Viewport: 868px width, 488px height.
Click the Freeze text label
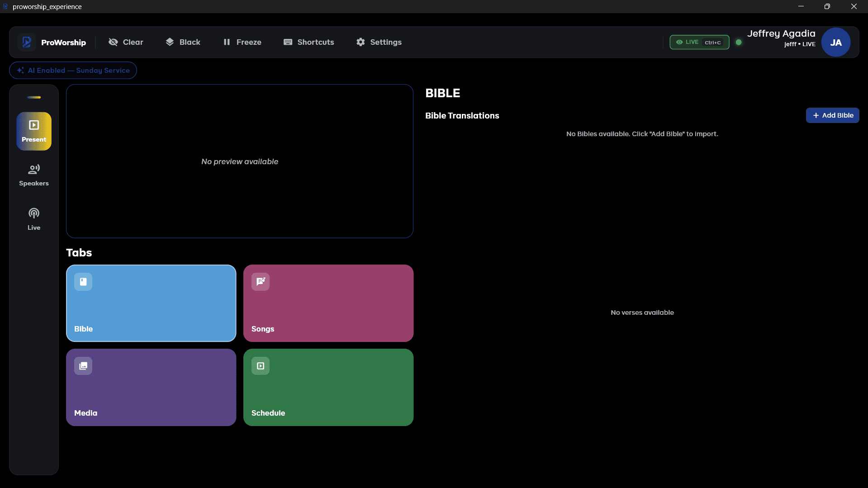coord(249,42)
